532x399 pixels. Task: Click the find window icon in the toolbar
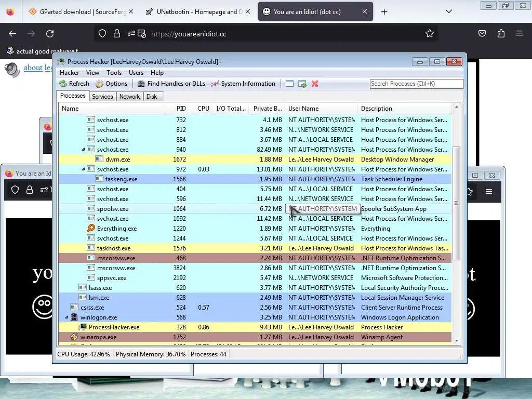pyautogui.click(x=289, y=84)
